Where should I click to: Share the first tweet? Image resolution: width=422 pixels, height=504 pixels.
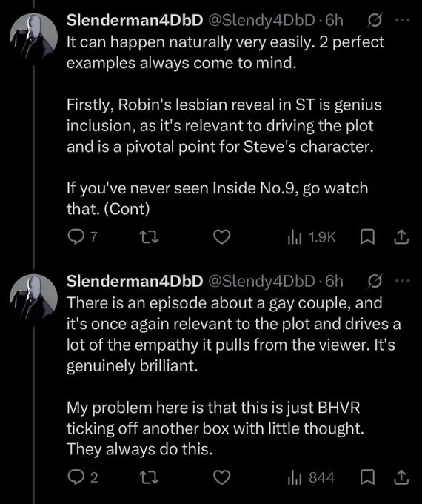coord(401,237)
